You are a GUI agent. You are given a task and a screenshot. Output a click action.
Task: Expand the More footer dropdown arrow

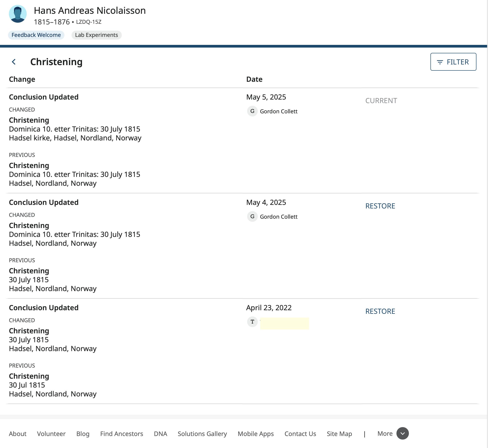click(402, 434)
